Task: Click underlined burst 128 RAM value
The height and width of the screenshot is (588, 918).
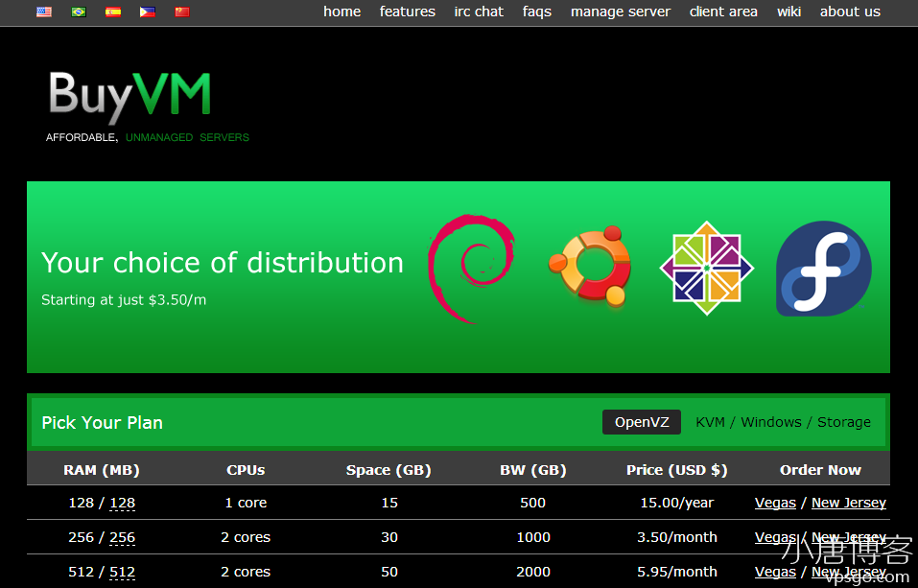Action: tap(123, 503)
